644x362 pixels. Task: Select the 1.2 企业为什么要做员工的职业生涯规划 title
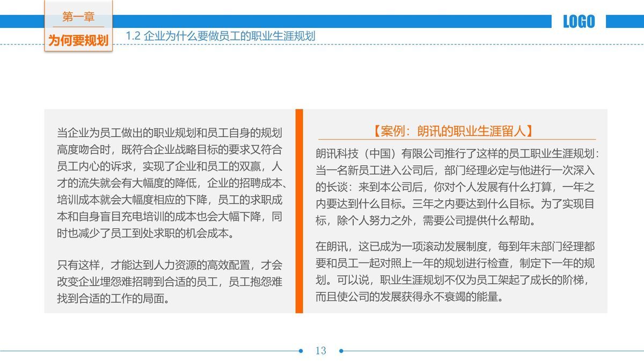click(x=222, y=35)
